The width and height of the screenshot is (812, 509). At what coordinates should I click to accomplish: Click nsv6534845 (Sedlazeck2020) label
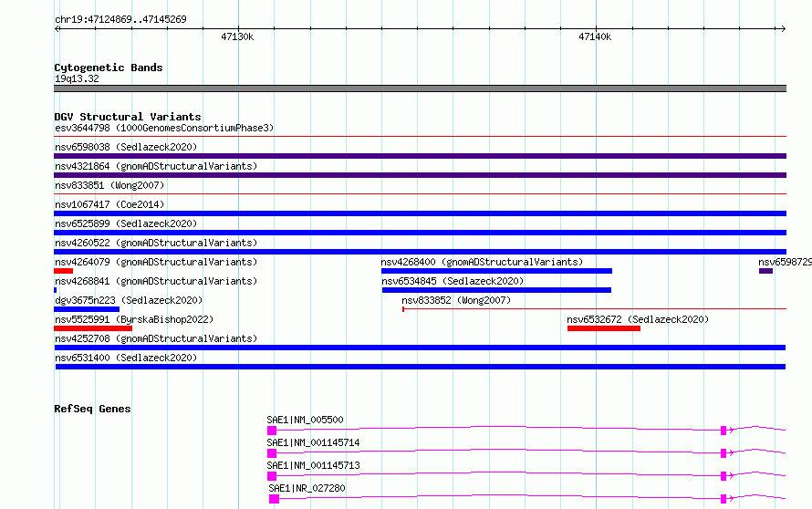click(453, 281)
